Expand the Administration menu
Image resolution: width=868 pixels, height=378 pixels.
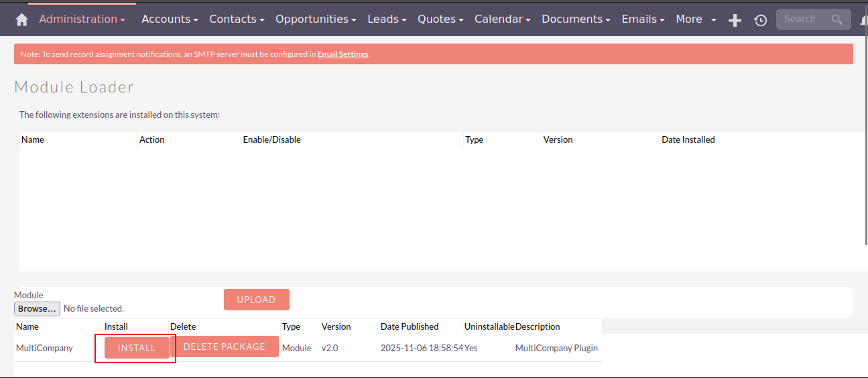(82, 19)
